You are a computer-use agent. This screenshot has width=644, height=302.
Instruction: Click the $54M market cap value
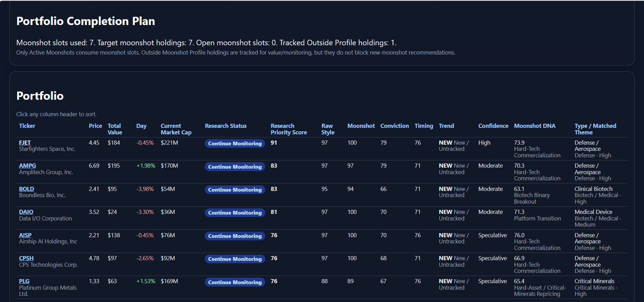[168, 189]
